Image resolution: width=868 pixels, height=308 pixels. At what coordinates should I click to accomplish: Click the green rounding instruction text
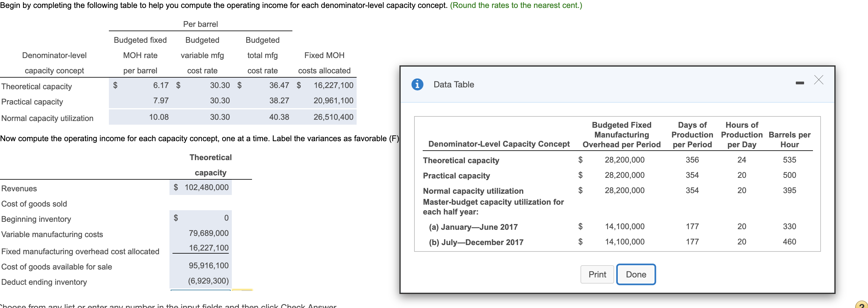[x=516, y=5]
